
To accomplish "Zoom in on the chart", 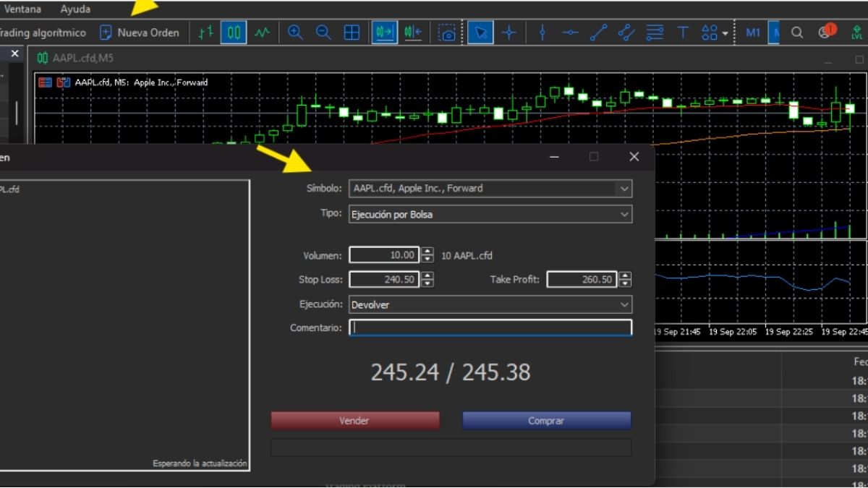I will 295,33.
